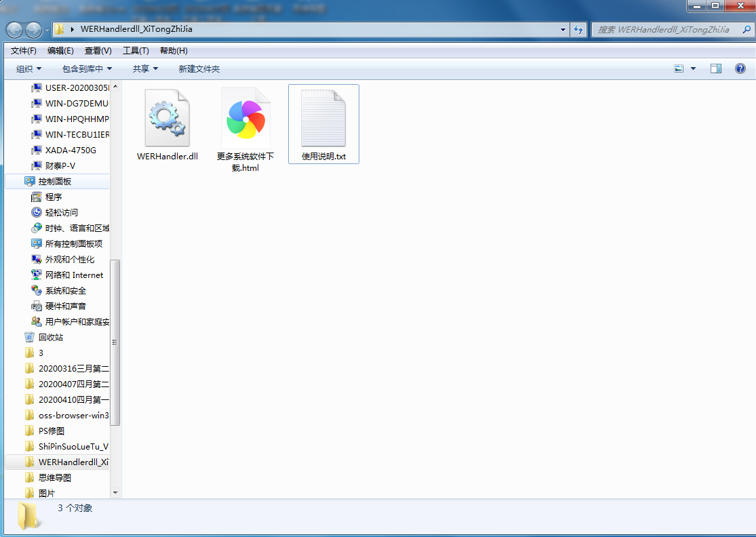Open address bar history dropdown arrow
This screenshot has width=756, height=537.
tap(563, 29)
